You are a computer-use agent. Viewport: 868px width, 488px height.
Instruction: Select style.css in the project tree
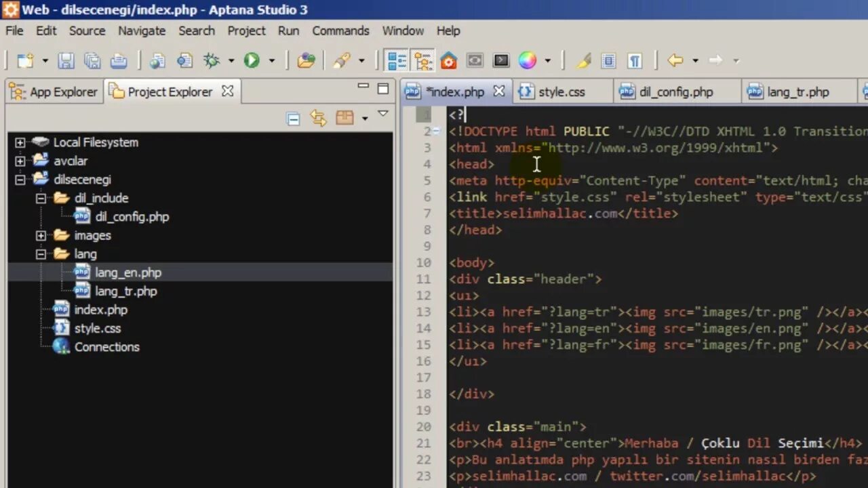[98, 329]
